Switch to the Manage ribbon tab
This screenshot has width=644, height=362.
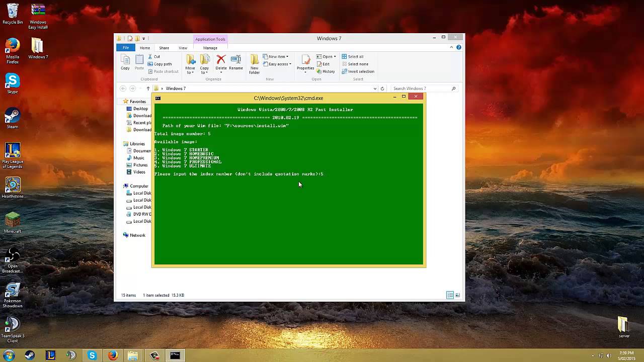[x=210, y=48]
